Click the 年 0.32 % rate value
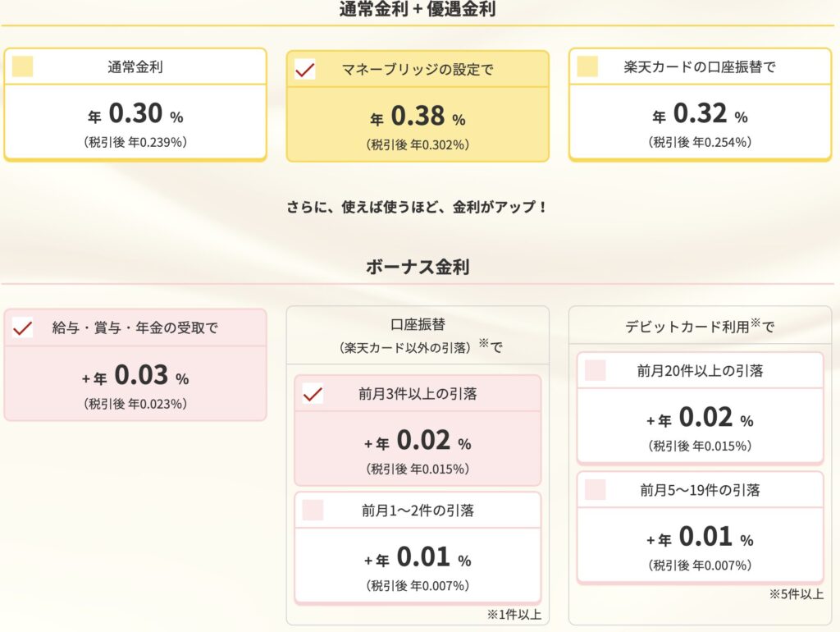Screen dimensions: 840x632 click(x=700, y=114)
